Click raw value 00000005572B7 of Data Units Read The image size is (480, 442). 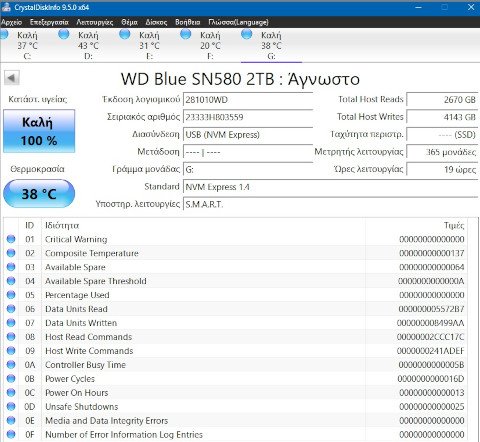click(431, 309)
